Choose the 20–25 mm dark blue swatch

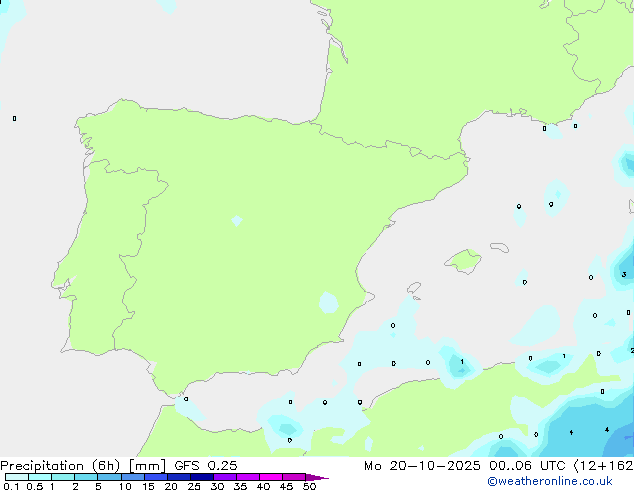point(178,477)
